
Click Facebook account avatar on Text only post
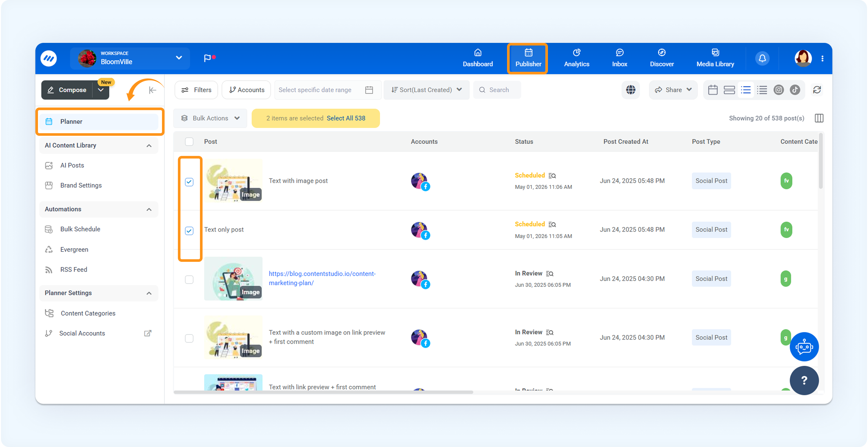pyautogui.click(x=420, y=231)
